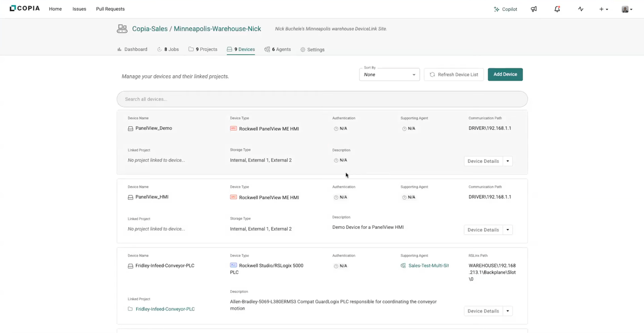This screenshot has height=333, width=644.
Task: Click PanelView_HMI authentication N/A icon
Action: pyautogui.click(x=336, y=198)
